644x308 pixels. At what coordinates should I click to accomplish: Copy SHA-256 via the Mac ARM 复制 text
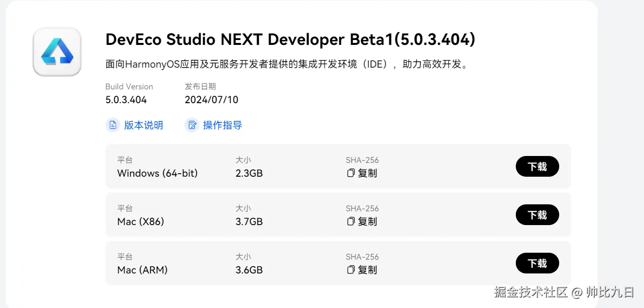[x=367, y=270]
